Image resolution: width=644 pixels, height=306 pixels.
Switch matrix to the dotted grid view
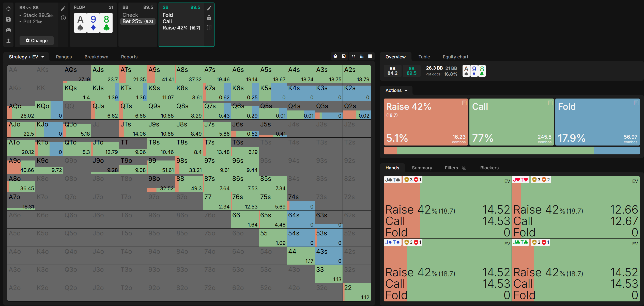(362, 56)
